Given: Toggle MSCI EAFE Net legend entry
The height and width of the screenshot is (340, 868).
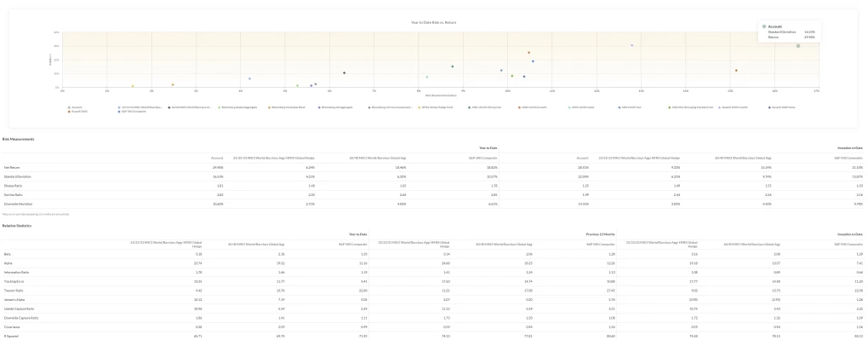Looking at the screenshot, I should coord(630,107).
